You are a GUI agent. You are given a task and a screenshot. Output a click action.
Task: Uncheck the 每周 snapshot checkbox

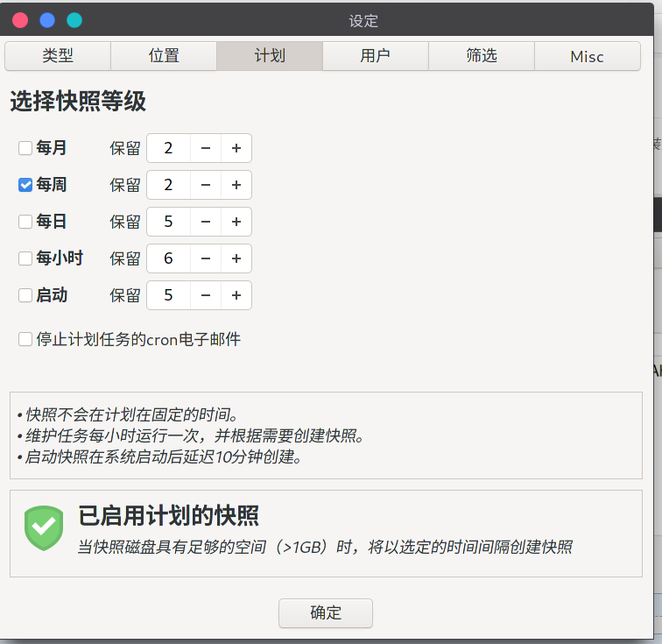click(25, 185)
